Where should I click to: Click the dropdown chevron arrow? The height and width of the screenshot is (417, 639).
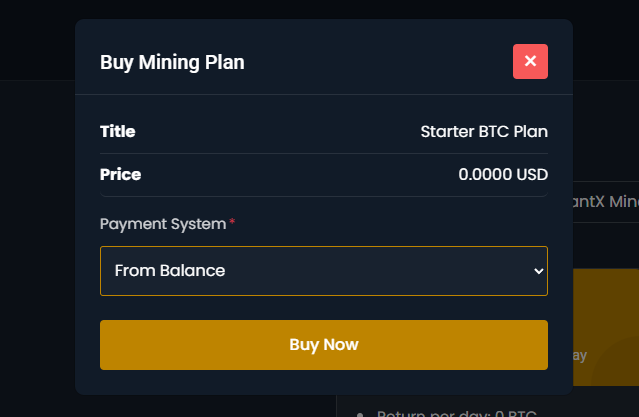pos(539,271)
